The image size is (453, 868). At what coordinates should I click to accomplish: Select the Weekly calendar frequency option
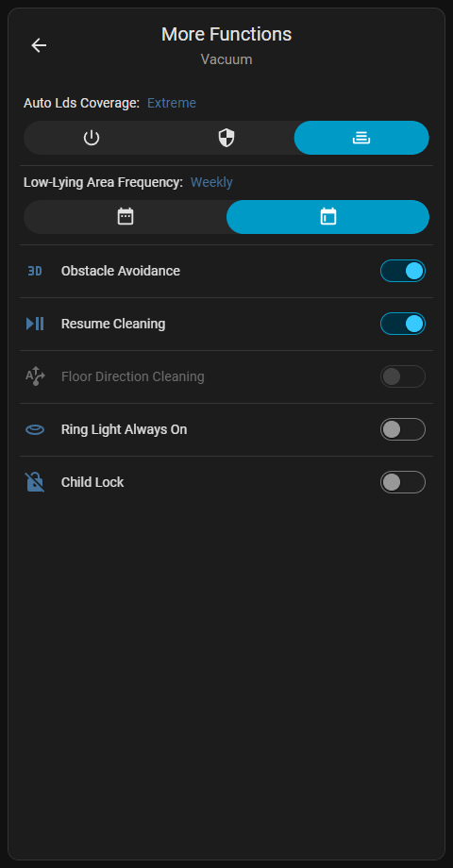click(x=327, y=216)
